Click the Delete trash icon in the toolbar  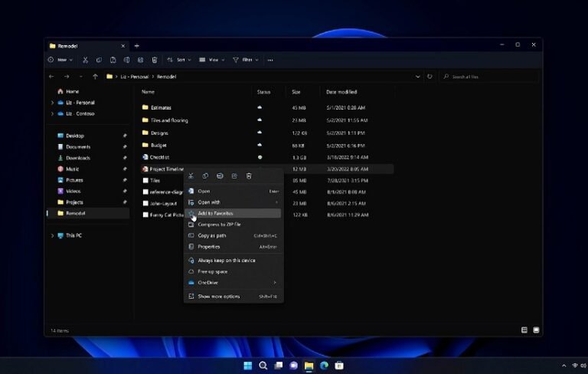[155, 60]
